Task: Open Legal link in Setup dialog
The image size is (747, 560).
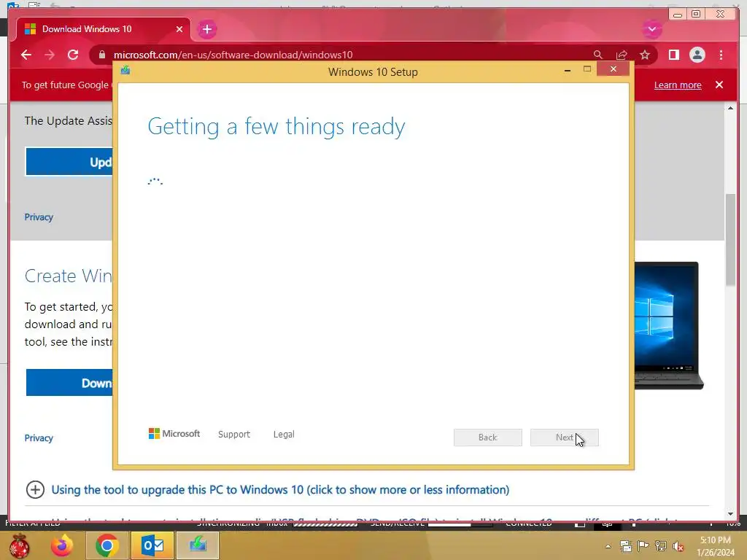Action: tap(284, 435)
